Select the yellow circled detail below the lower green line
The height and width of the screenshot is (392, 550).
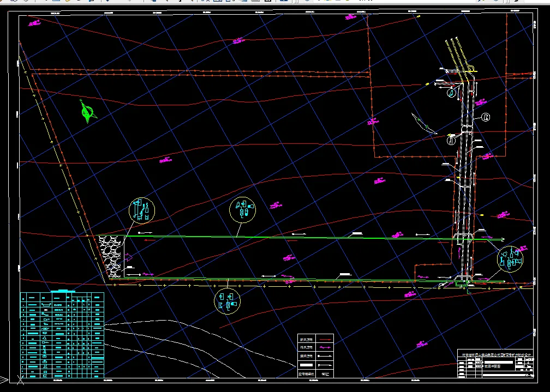228,301
